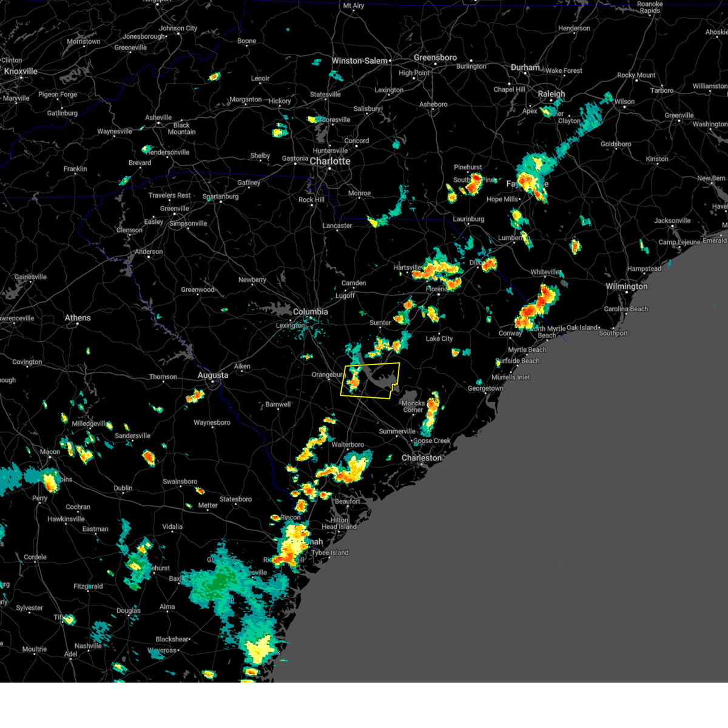Select the Rock Hill label
The image size is (728, 728).
click(311, 200)
